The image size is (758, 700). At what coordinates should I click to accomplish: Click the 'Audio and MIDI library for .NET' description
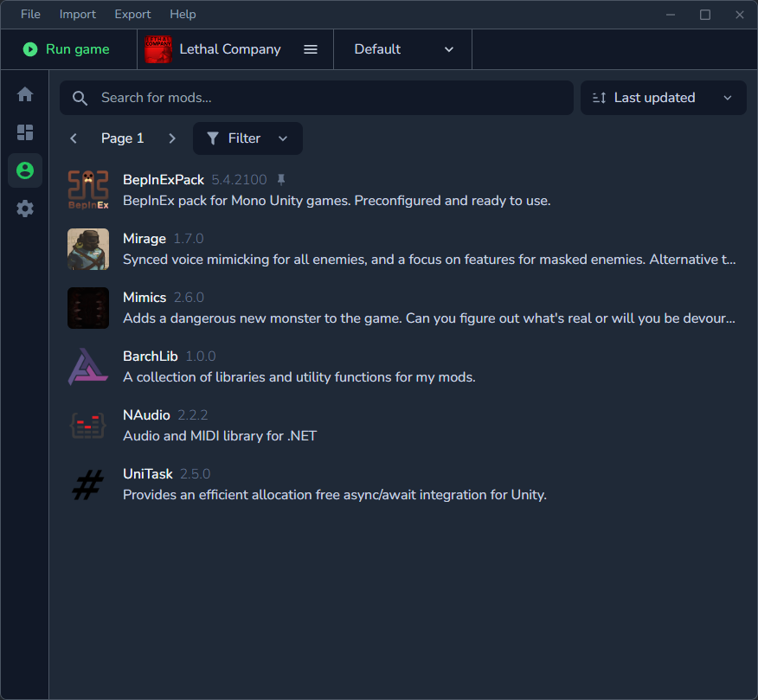[x=220, y=436]
